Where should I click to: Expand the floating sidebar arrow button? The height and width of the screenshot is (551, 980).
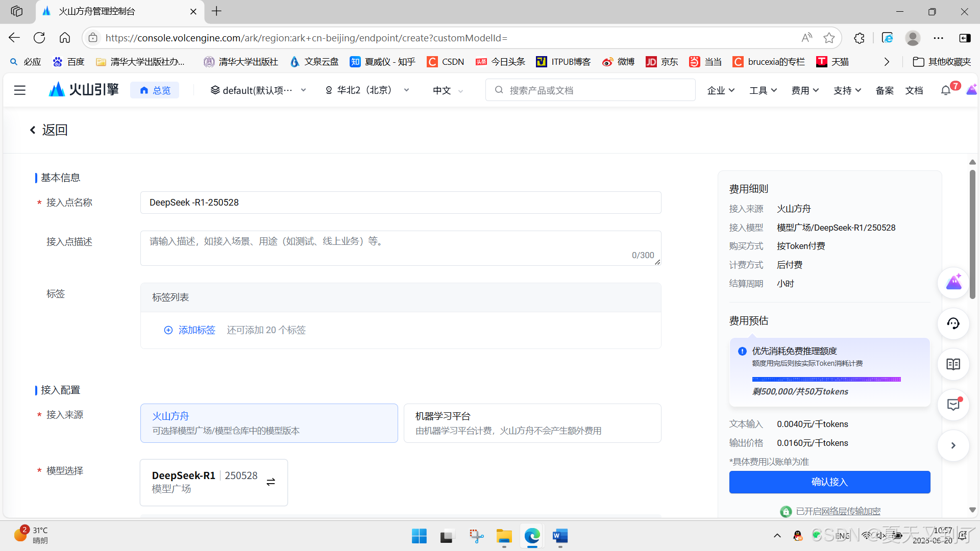pyautogui.click(x=953, y=445)
